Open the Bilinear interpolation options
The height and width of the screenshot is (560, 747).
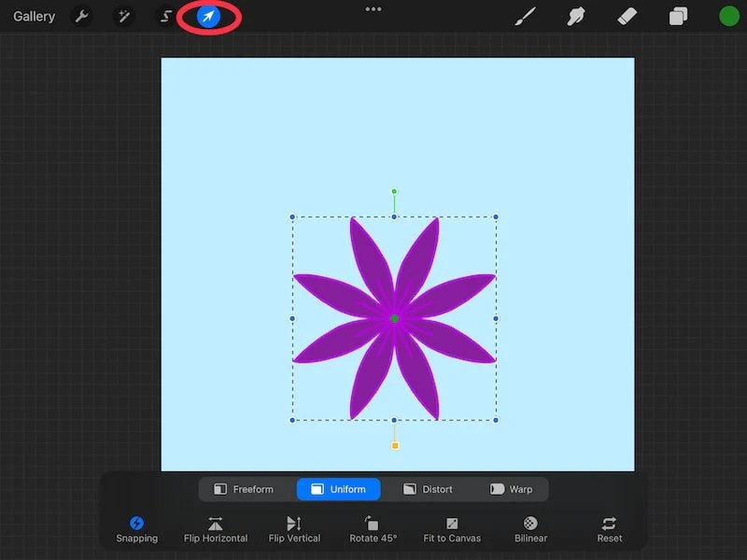[529, 529]
